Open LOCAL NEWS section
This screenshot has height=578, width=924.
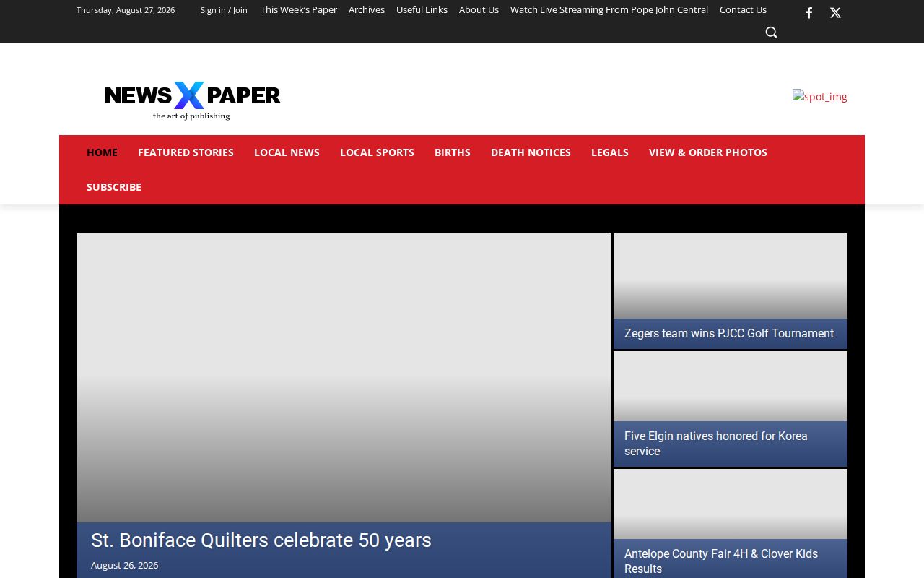pyautogui.click(x=287, y=152)
